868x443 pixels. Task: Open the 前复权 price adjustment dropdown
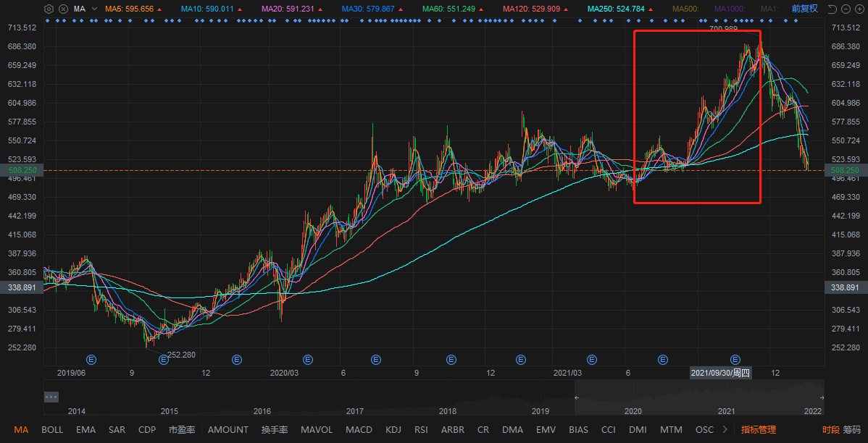pyautogui.click(x=804, y=9)
